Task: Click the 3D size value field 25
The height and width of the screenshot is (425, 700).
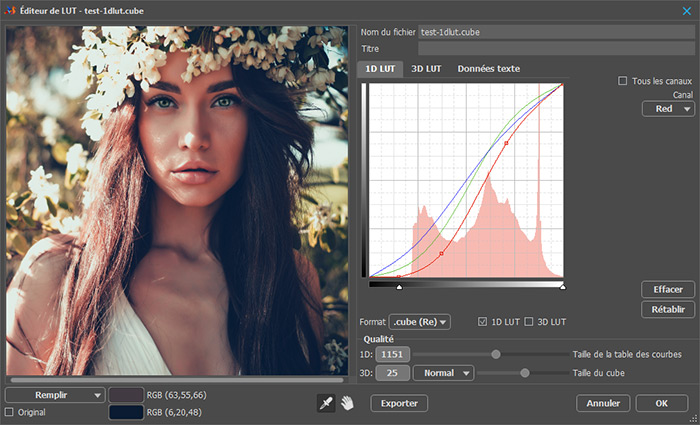Action: [x=392, y=373]
